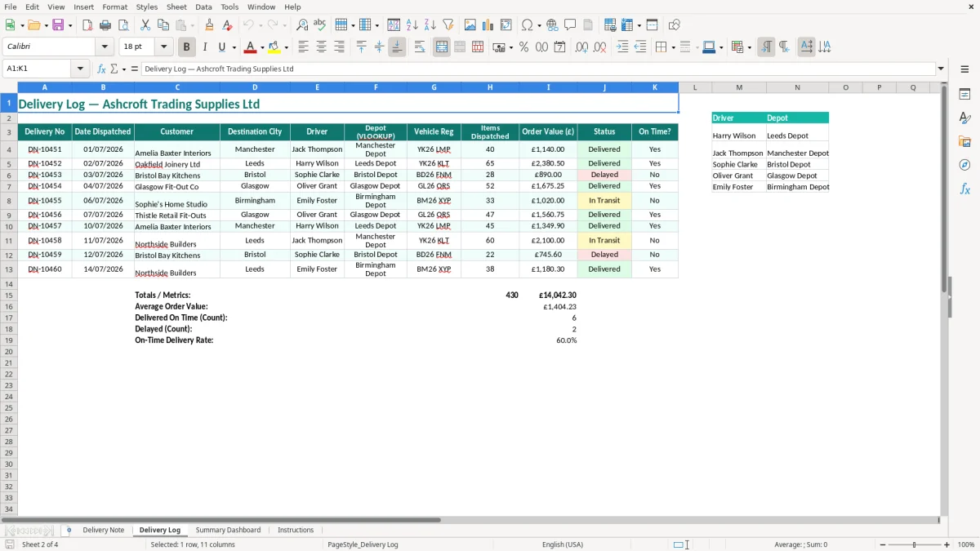Copy the selection

tap(163, 25)
